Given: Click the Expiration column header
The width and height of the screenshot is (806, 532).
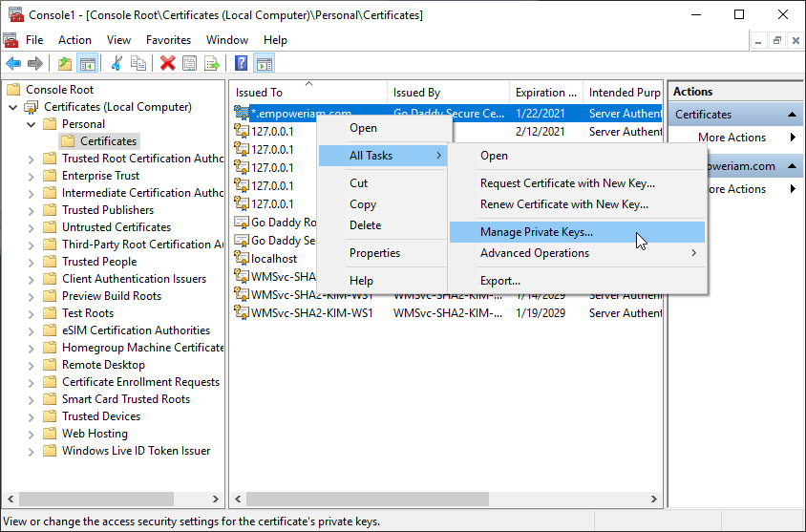Looking at the screenshot, I should coord(545,93).
